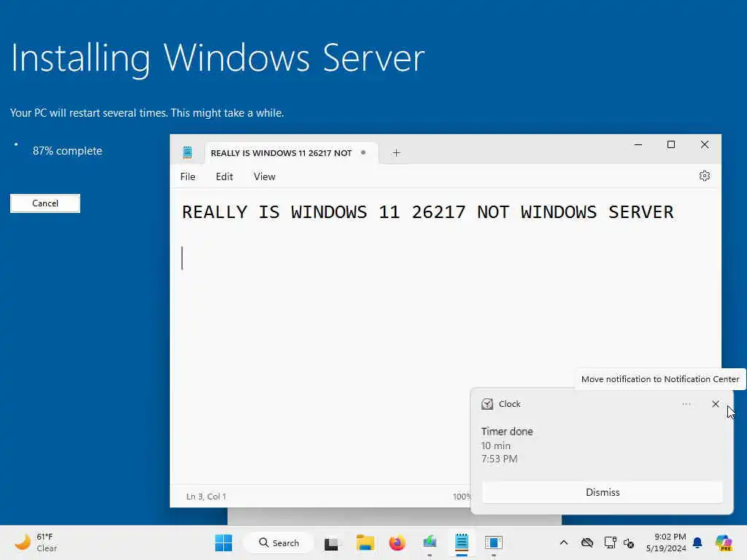Dismiss the Clock timer notification
The height and width of the screenshot is (560, 747).
(603, 492)
